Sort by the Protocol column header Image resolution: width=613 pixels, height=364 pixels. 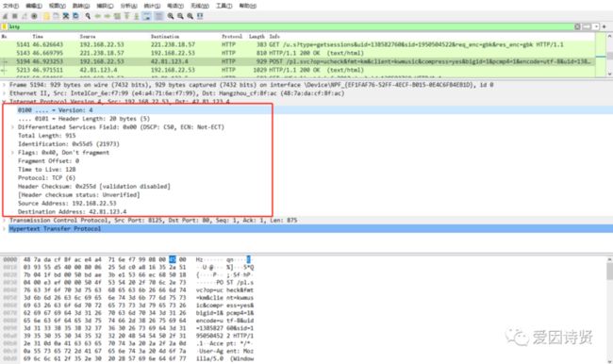(x=232, y=37)
